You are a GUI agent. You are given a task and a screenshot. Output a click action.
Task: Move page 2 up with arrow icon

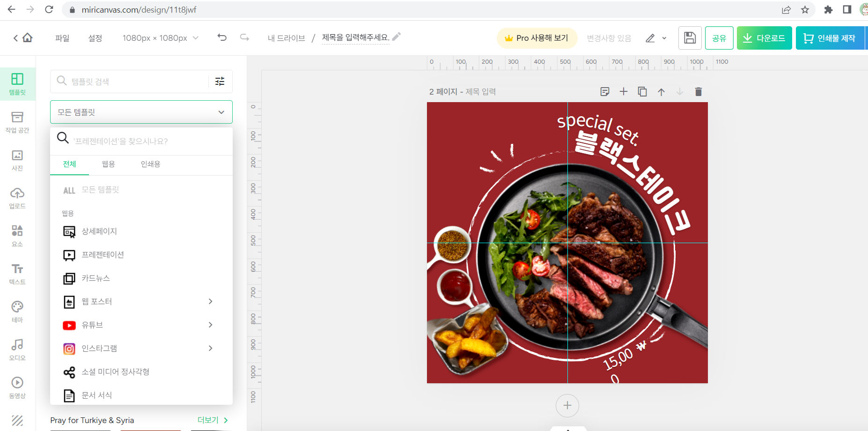click(661, 92)
